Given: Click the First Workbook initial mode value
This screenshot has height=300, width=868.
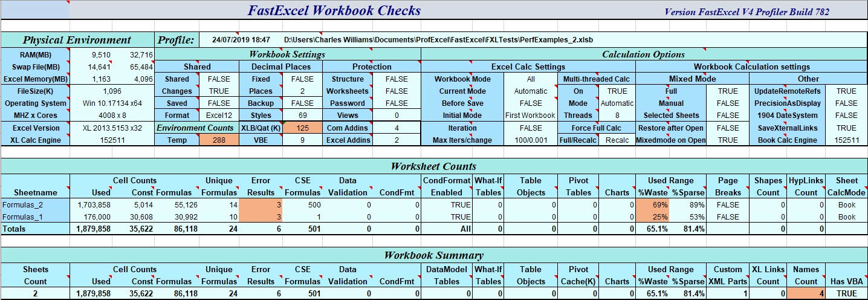Looking at the screenshot, I should pos(530,115).
